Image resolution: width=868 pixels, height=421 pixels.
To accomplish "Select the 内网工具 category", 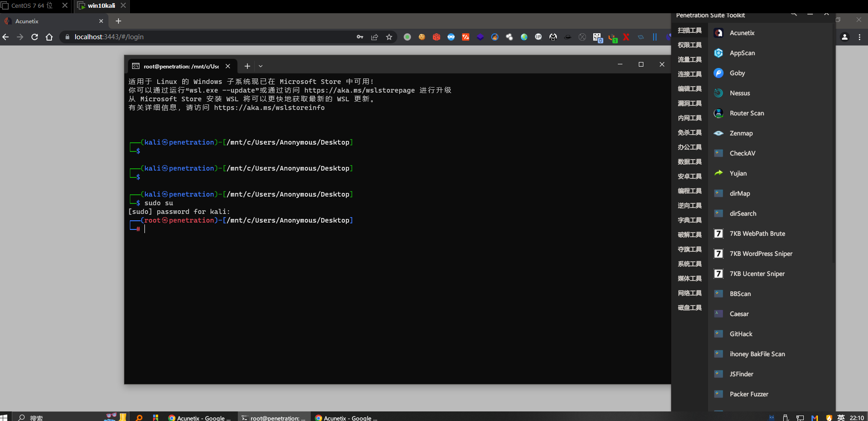I will [689, 118].
